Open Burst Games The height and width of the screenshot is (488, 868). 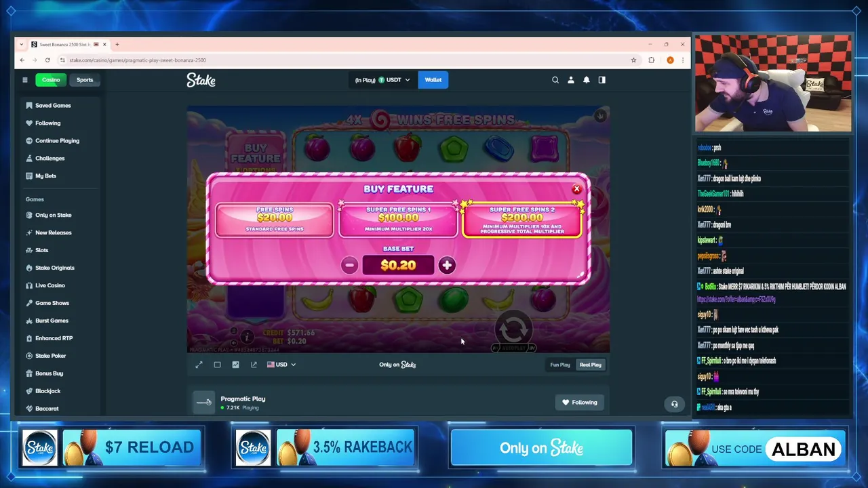[x=52, y=321]
